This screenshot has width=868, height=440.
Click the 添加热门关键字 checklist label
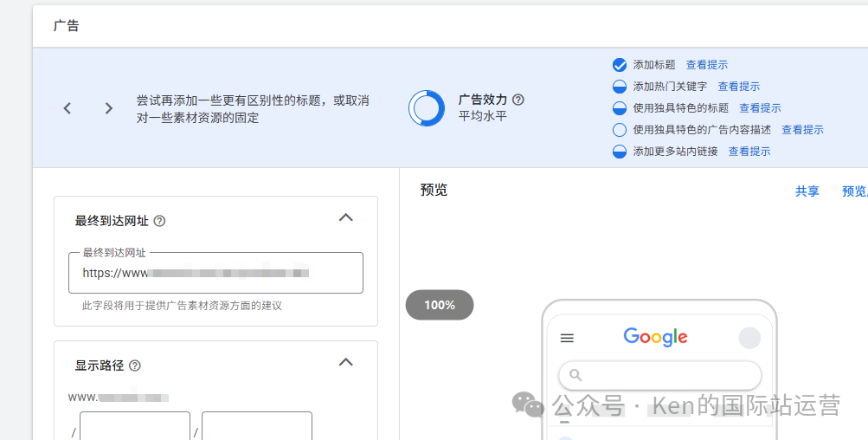pyautogui.click(x=671, y=87)
